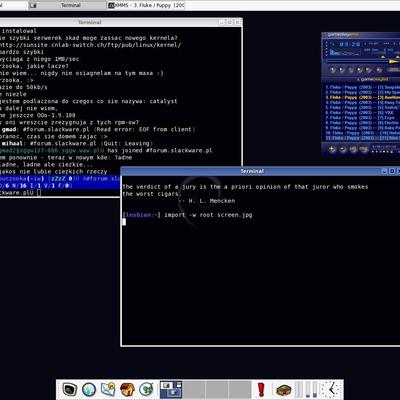Click the XMMS seek bar handle
400x400 pixels.
pos(394,61)
